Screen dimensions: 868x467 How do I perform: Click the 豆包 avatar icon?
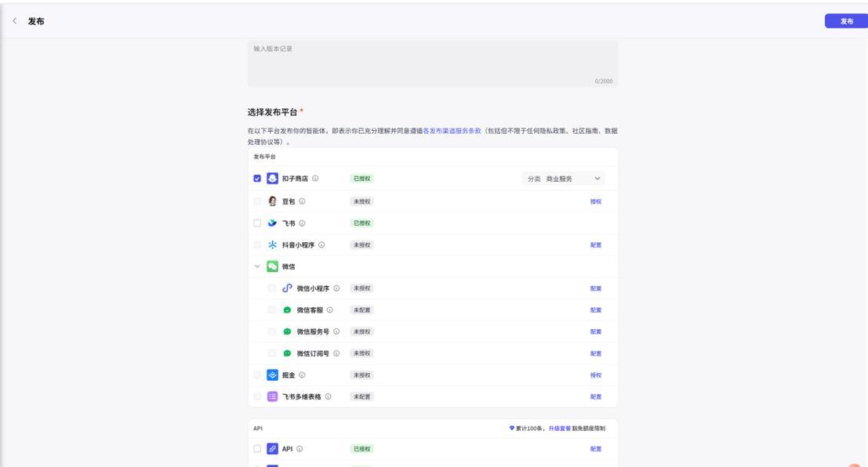coord(272,201)
